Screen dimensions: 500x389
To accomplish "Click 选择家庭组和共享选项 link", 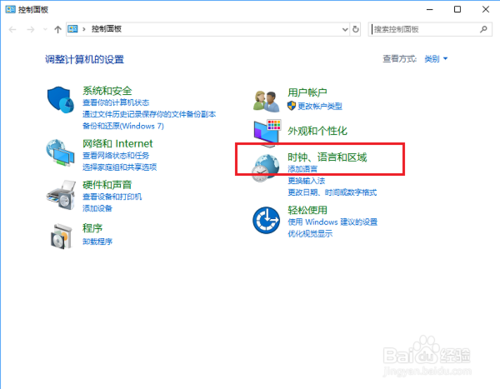I will point(119,167).
